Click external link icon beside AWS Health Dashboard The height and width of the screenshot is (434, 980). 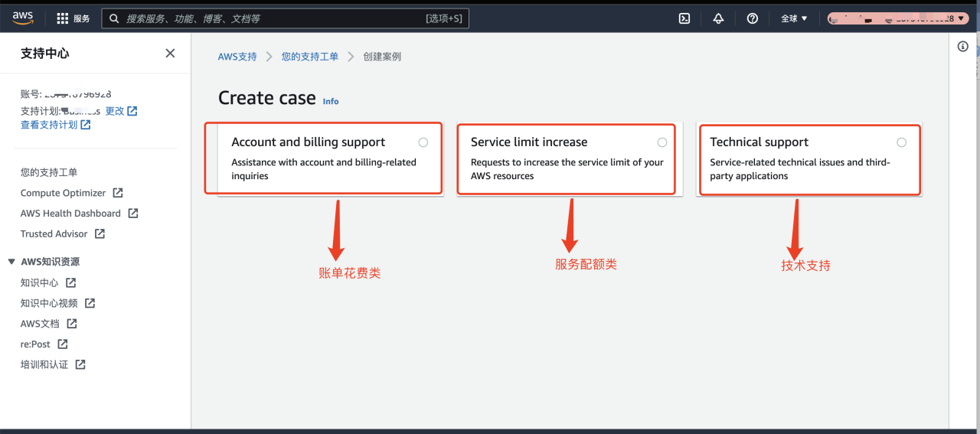[132, 213]
